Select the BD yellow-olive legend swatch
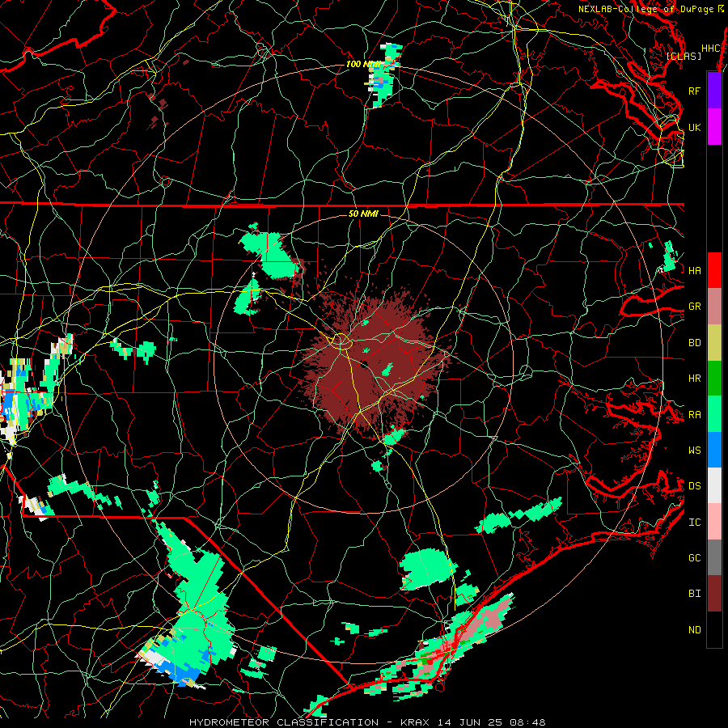 tap(714, 342)
